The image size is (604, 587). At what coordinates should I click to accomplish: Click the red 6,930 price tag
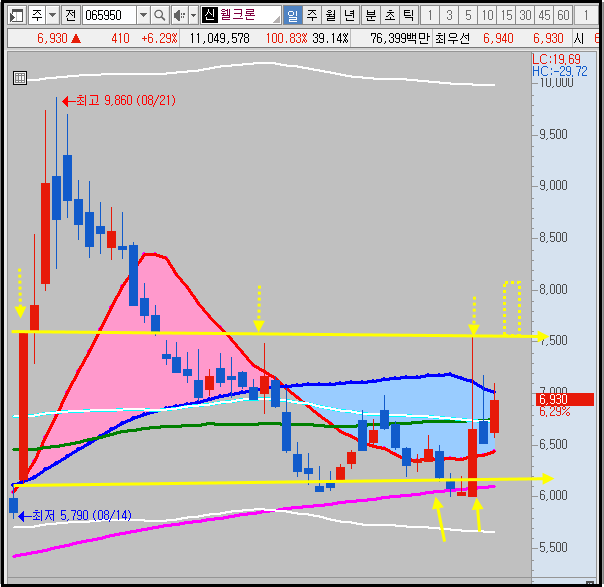[565, 399]
